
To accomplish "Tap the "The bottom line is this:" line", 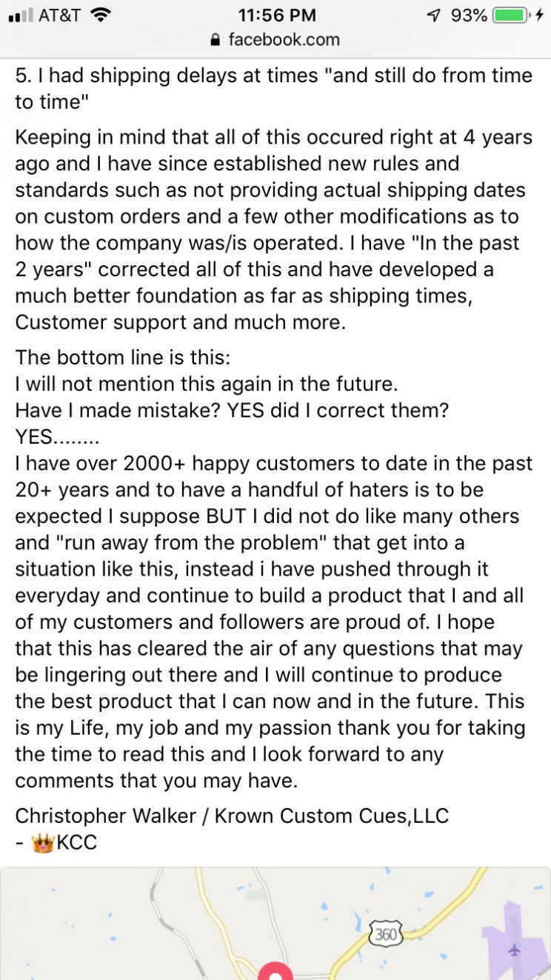I will pos(123,357).
